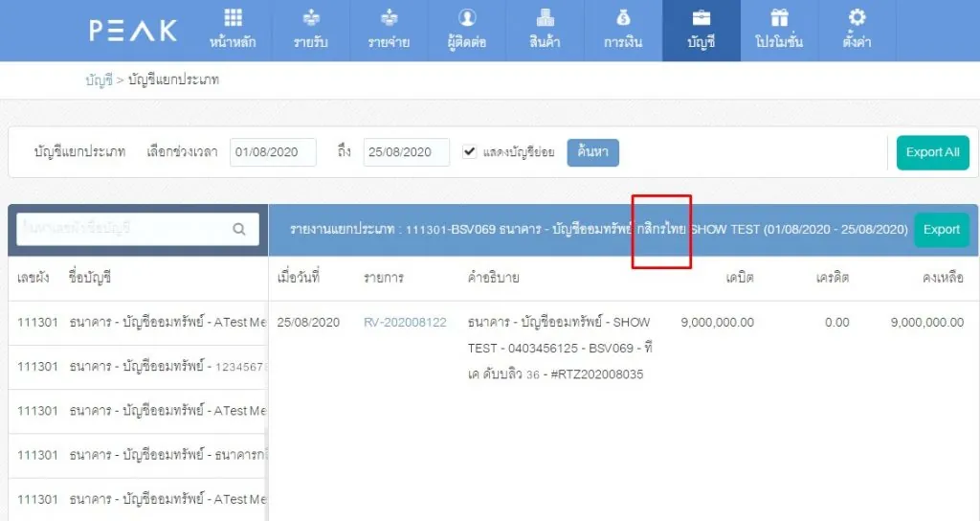Click the report title 111301-BSV069 header text

click(x=598, y=230)
